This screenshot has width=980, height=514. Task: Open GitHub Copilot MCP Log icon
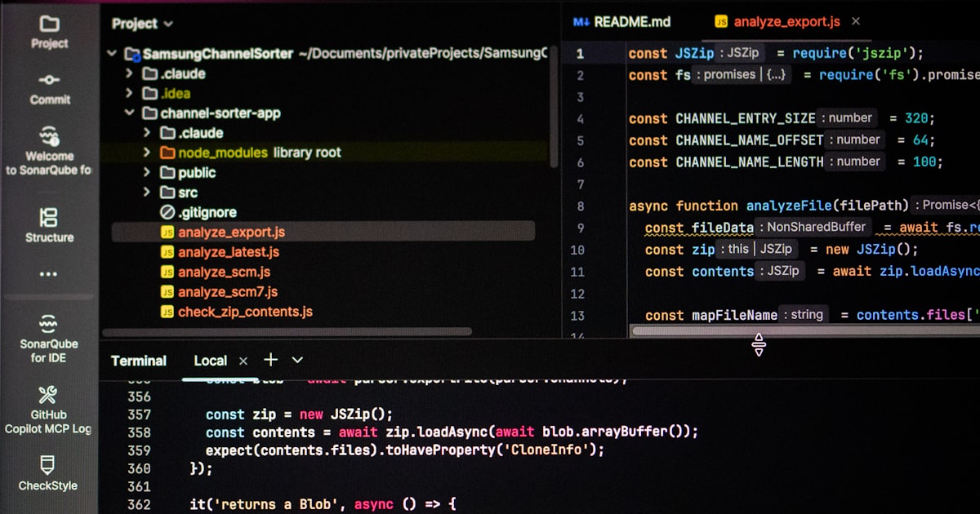pos(48,395)
